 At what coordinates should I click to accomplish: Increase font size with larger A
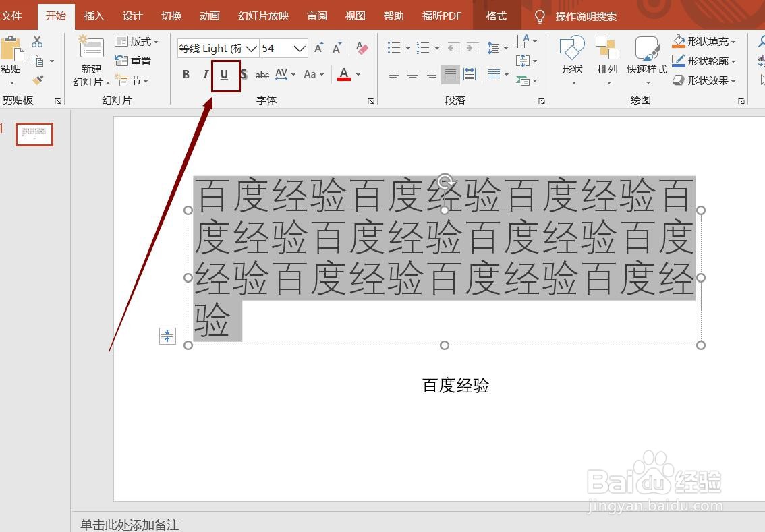pyautogui.click(x=319, y=48)
